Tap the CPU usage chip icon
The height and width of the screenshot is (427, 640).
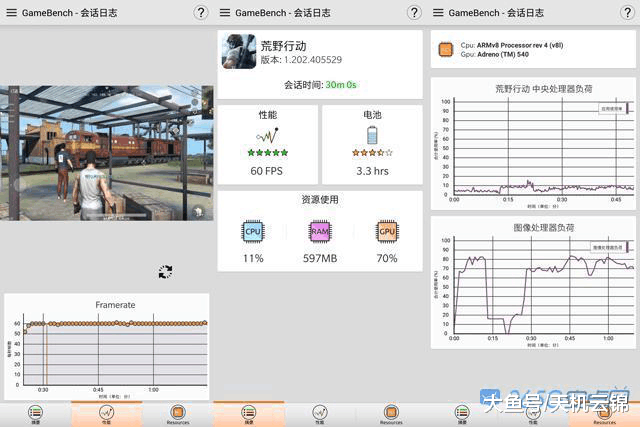(x=253, y=230)
